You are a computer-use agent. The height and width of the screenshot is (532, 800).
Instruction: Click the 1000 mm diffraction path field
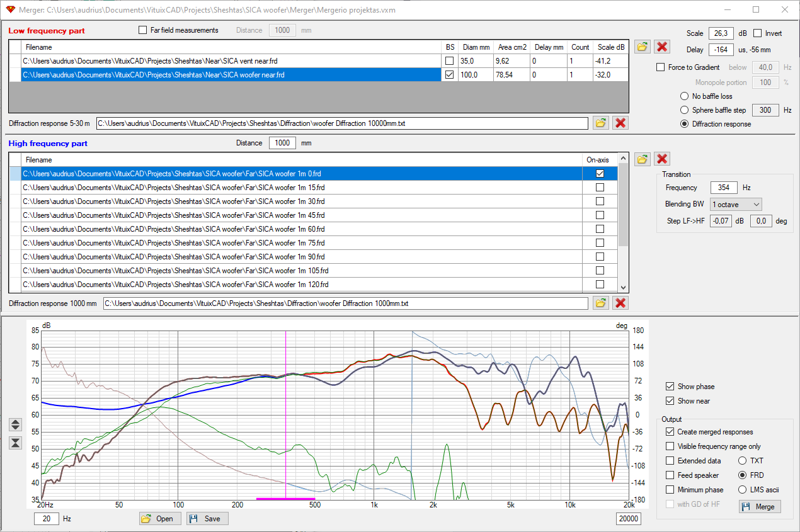click(x=346, y=303)
